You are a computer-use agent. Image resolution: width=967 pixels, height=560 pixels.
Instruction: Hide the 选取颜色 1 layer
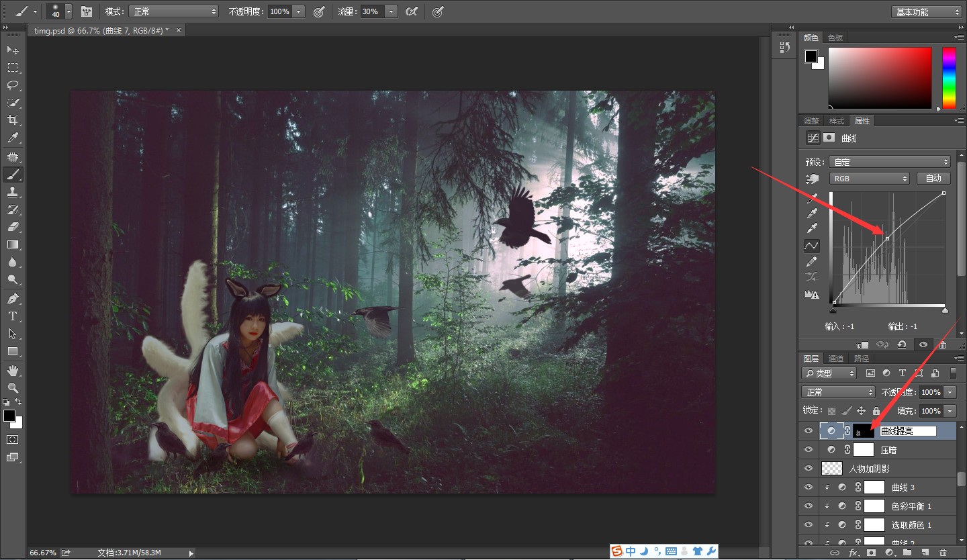(x=809, y=525)
